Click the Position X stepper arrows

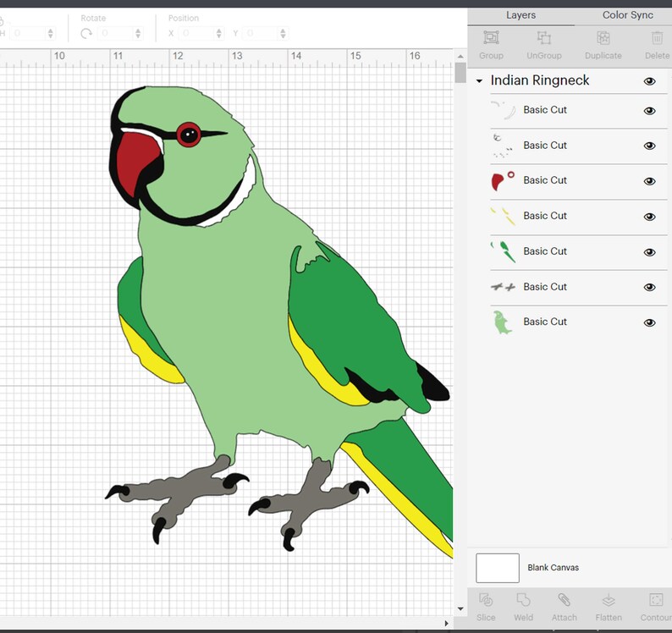219,34
